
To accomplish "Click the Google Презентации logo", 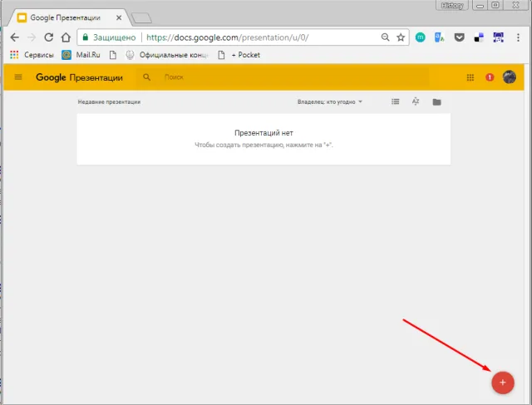I will point(80,77).
